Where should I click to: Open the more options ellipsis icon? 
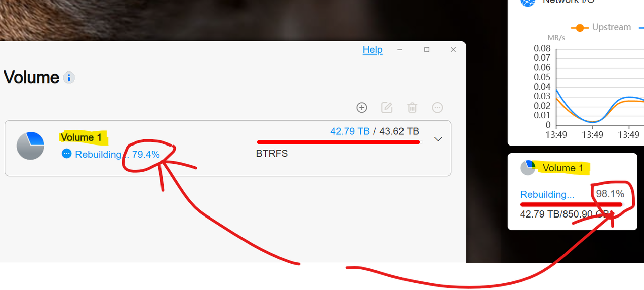(438, 107)
